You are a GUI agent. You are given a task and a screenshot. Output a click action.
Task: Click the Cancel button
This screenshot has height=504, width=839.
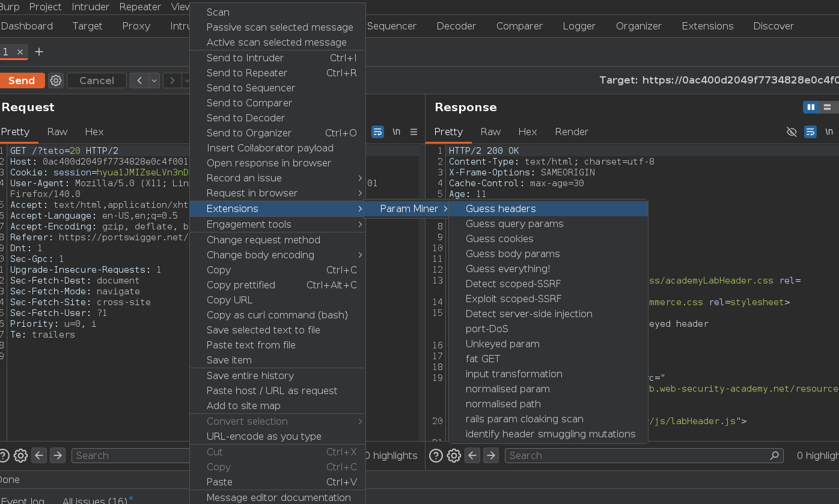click(97, 80)
